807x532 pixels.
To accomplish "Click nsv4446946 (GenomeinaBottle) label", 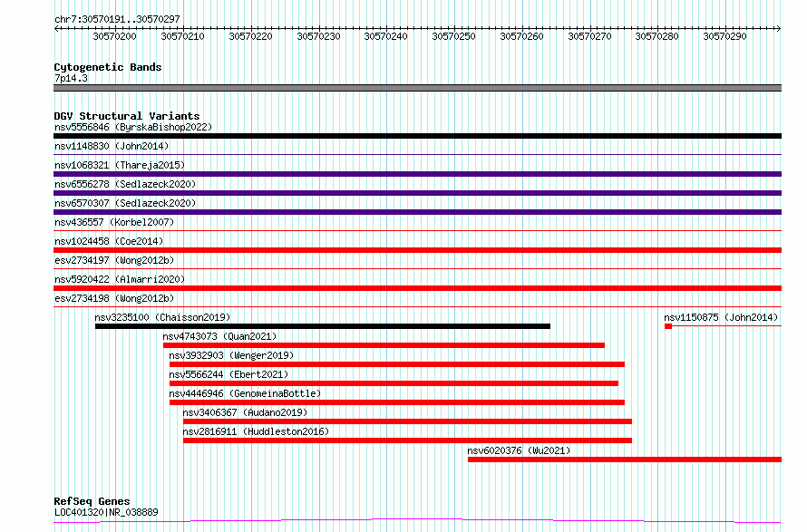I will (245, 393).
